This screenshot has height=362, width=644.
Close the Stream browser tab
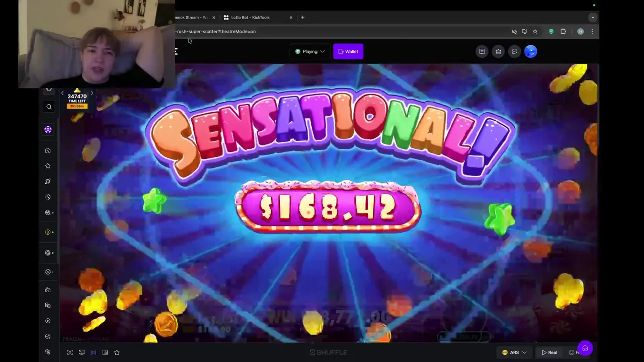click(213, 17)
